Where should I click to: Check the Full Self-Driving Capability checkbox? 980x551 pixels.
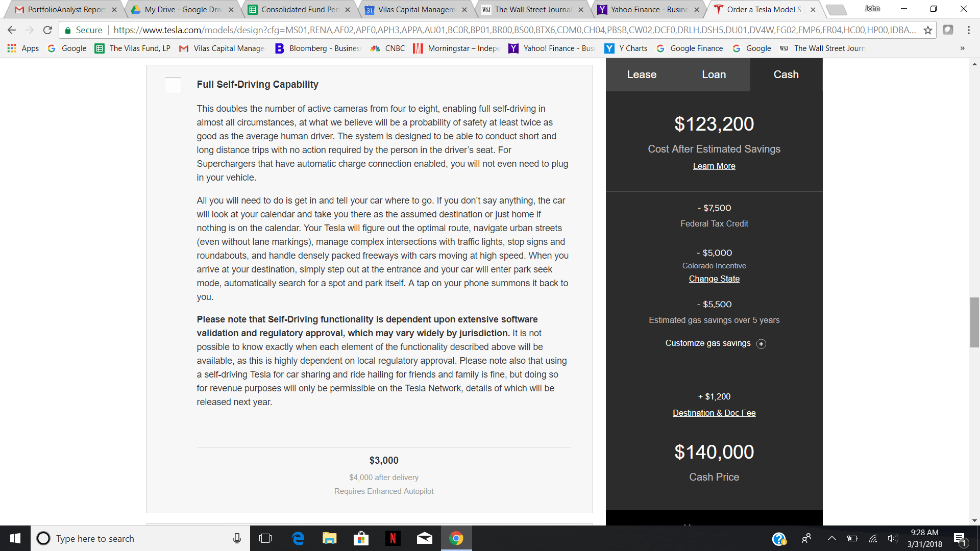click(173, 85)
